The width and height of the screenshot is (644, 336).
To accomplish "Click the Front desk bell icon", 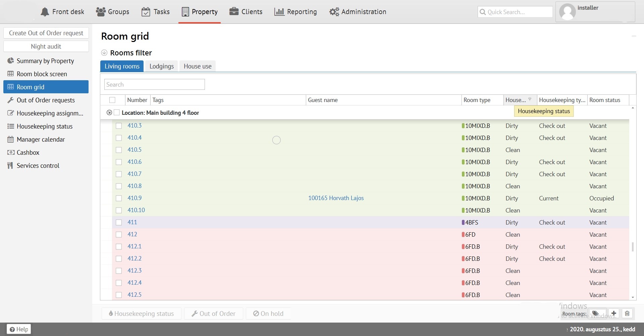I will [x=45, y=12].
